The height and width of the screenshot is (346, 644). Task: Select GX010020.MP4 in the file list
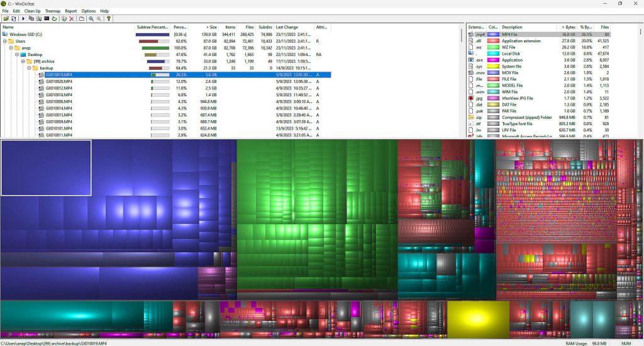point(58,81)
